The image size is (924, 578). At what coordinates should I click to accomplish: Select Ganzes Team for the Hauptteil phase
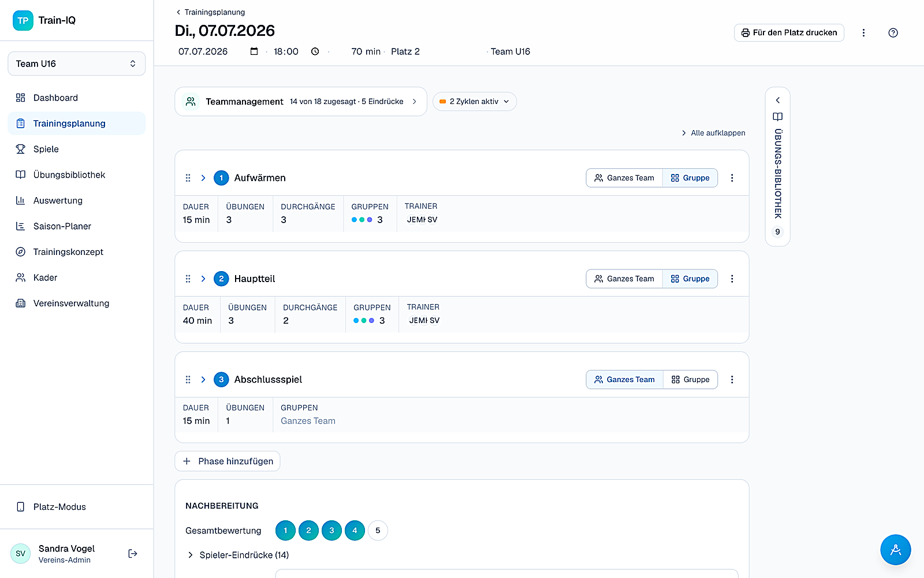(x=624, y=279)
